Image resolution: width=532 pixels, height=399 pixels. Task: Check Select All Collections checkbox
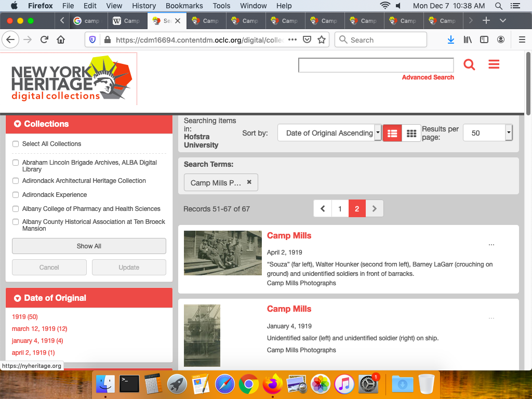[16, 144]
